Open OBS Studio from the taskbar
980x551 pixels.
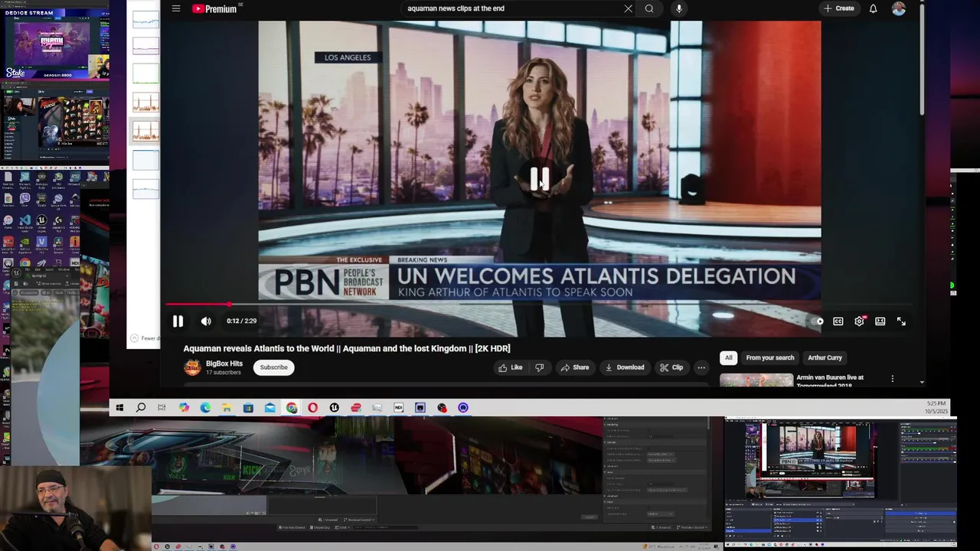coord(442,408)
